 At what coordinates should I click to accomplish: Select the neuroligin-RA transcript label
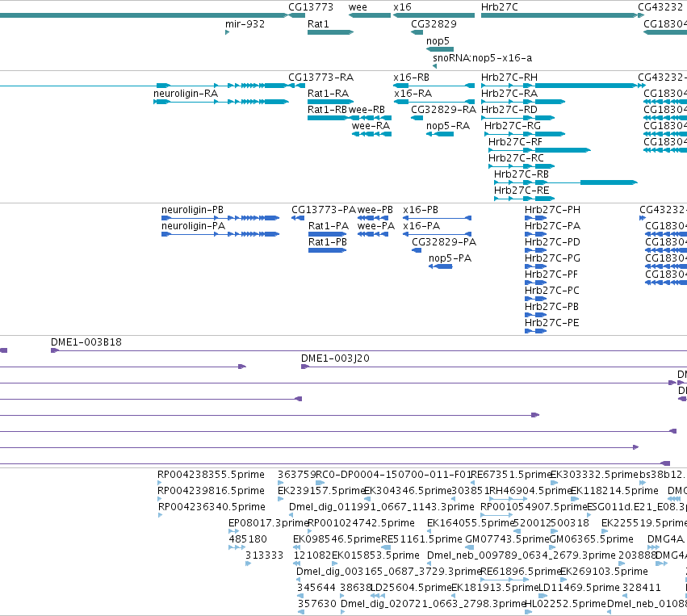(x=186, y=94)
